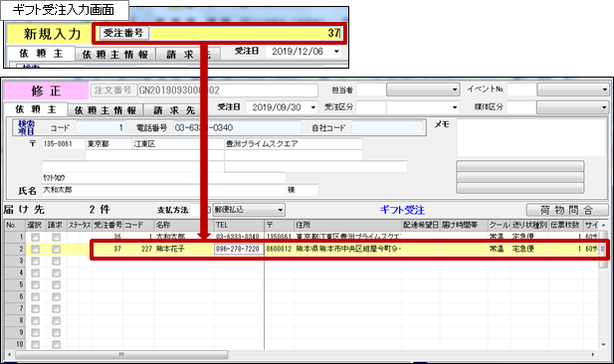The height and width of the screenshot is (364, 614).
Task: Click the 住所 column header
Action: (347, 226)
